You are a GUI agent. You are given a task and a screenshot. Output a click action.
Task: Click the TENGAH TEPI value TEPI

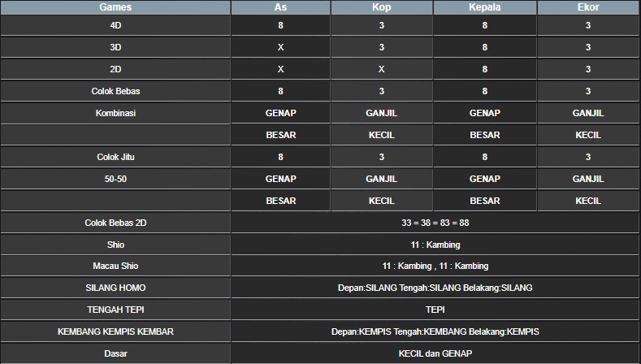(x=435, y=310)
